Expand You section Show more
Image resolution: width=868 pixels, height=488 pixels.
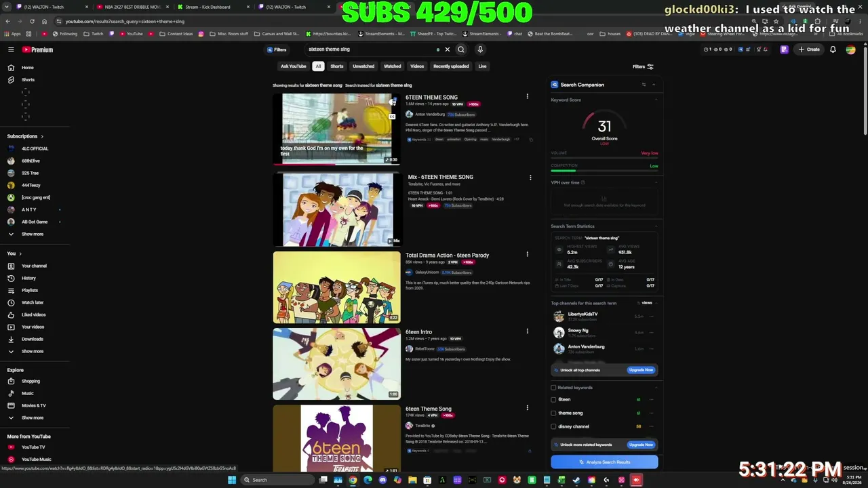32,351
